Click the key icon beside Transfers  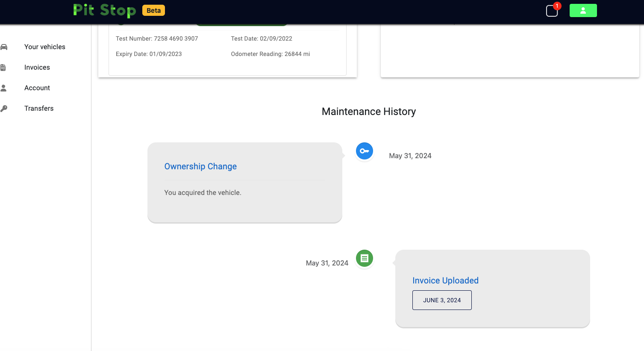coord(4,109)
